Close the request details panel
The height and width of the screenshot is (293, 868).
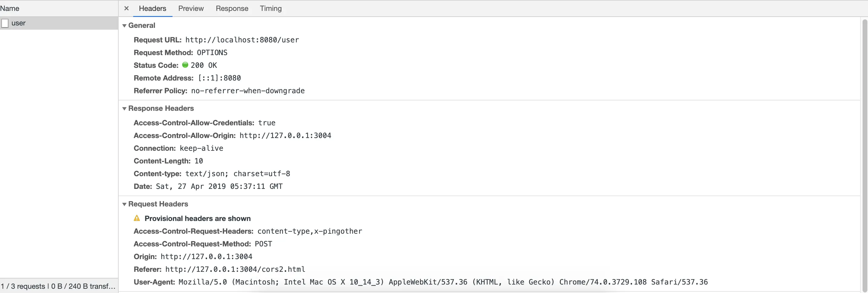tap(127, 8)
